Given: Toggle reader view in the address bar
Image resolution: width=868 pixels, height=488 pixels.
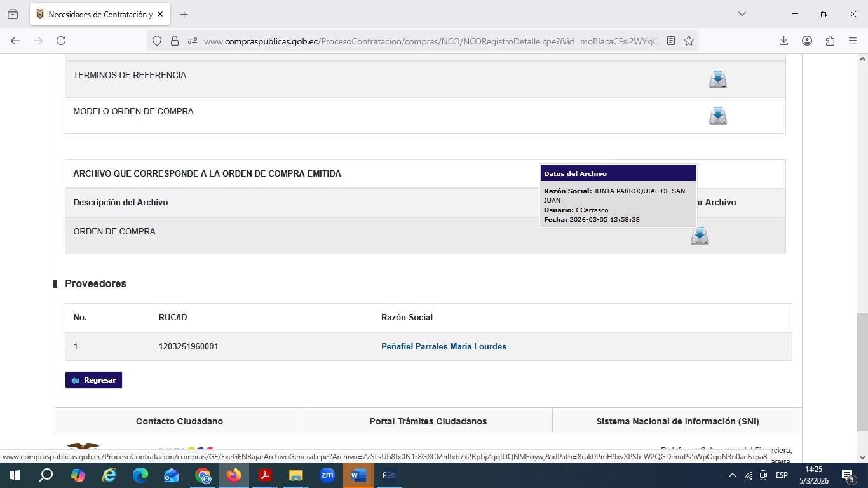Looking at the screenshot, I should pos(671,41).
